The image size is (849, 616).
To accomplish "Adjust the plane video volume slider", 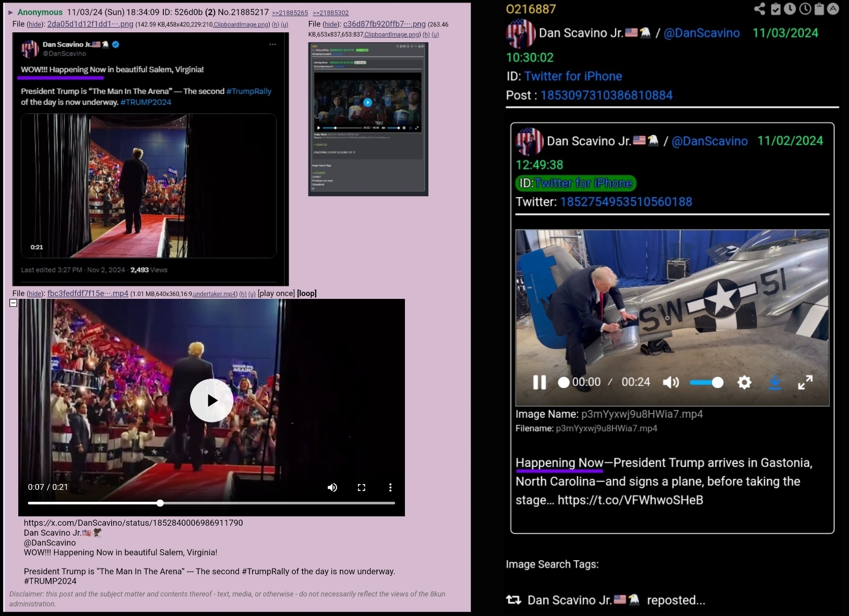I will (x=707, y=382).
